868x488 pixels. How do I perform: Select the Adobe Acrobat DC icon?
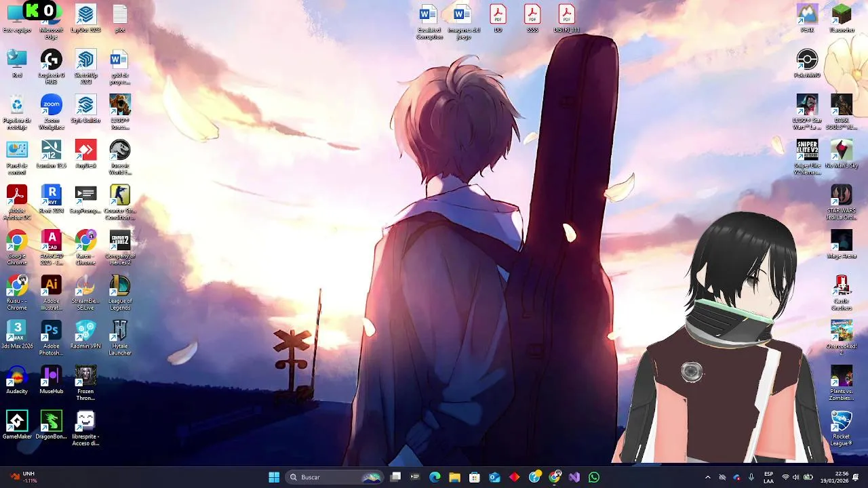pyautogui.click(x=17, y=202)
